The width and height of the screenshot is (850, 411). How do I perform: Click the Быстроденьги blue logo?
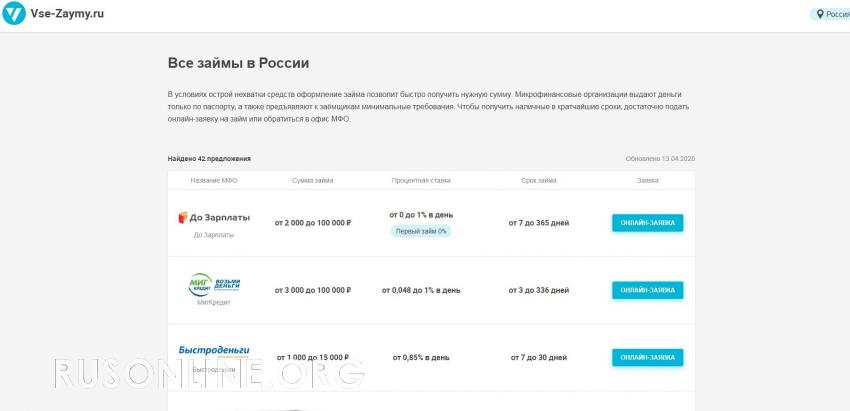[214, 351]
